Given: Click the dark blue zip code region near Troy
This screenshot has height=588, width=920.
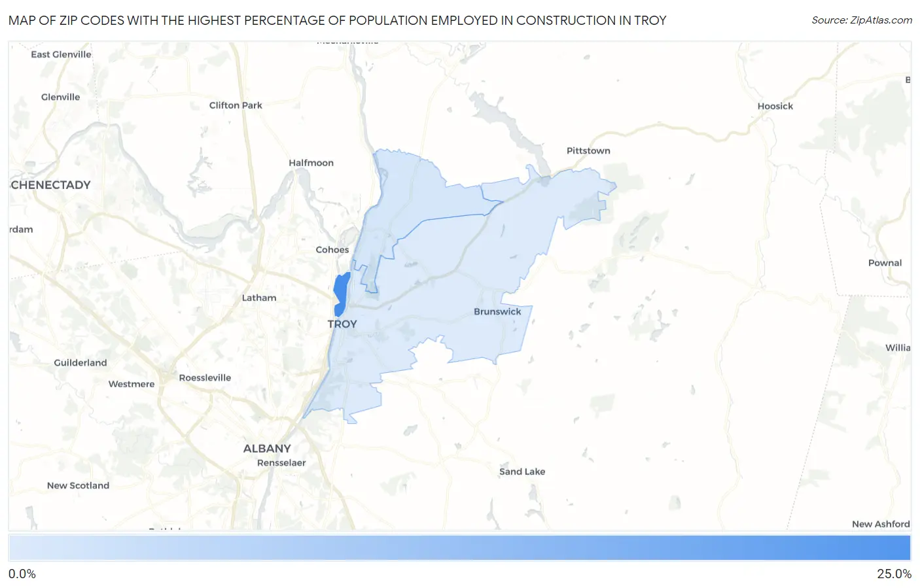Looking at the screenshot, I should coord(341,294).
